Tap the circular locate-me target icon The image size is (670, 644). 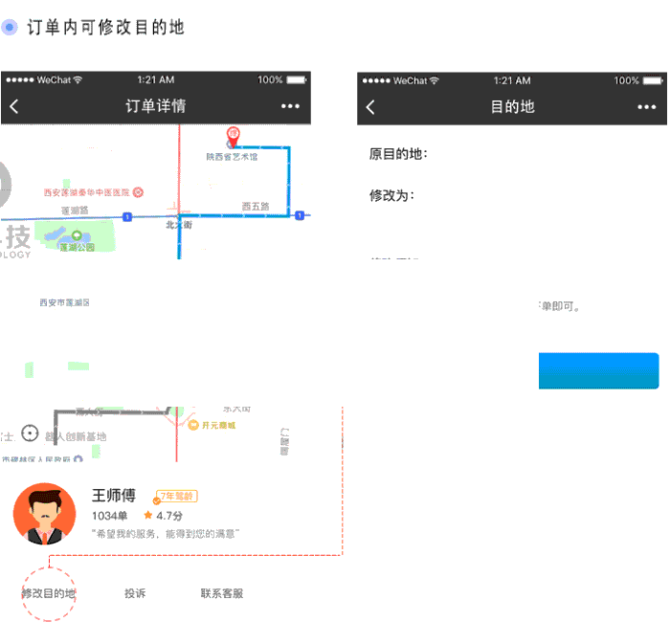[31, 433]
